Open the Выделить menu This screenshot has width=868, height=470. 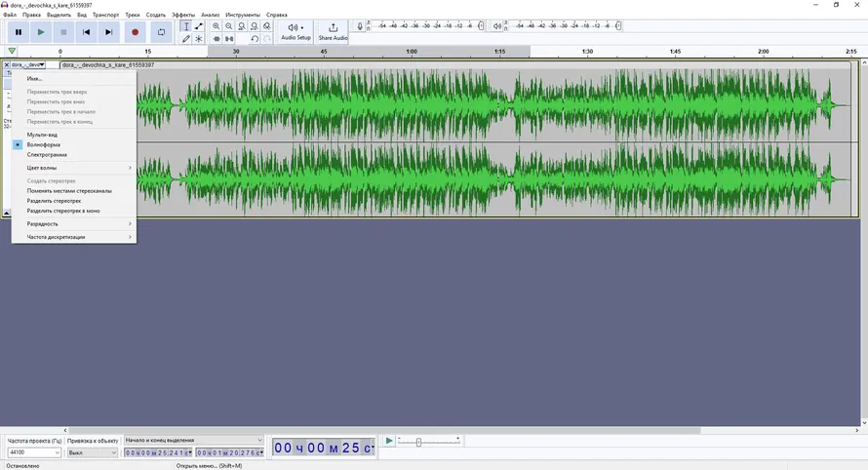pos(59,15)
